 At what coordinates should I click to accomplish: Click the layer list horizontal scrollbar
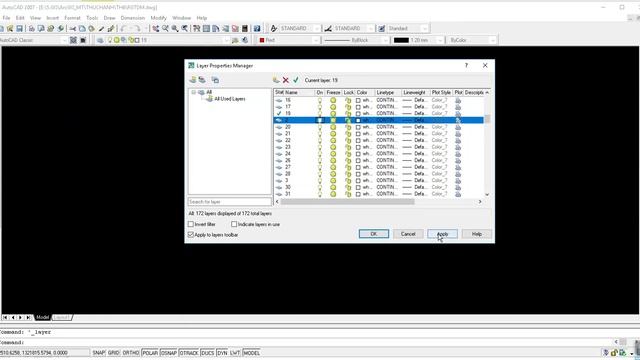[347, 202]
